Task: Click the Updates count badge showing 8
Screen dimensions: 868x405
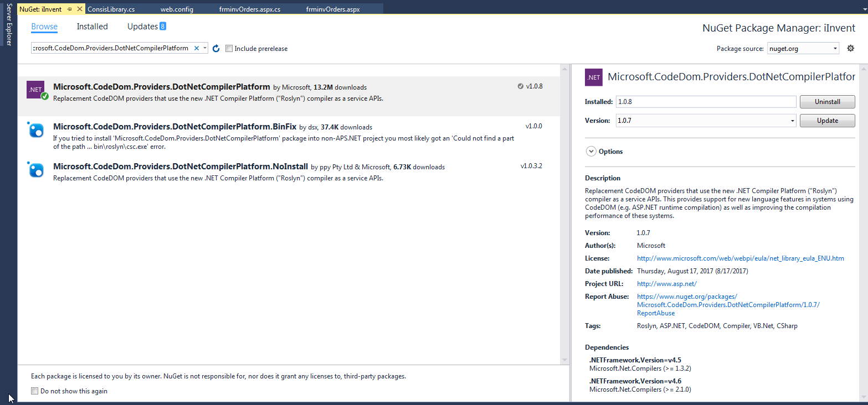Action: click(x=163, y=26)
